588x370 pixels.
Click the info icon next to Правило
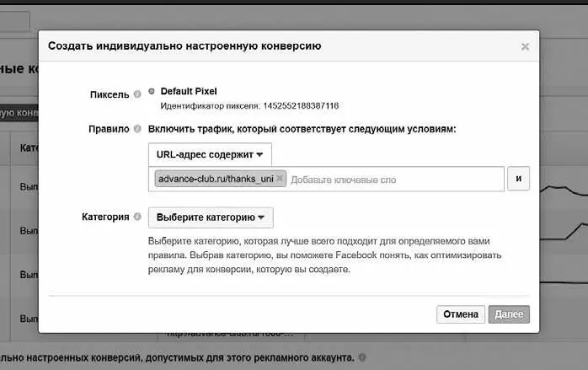pyautogui.click(x=137, y=129)
